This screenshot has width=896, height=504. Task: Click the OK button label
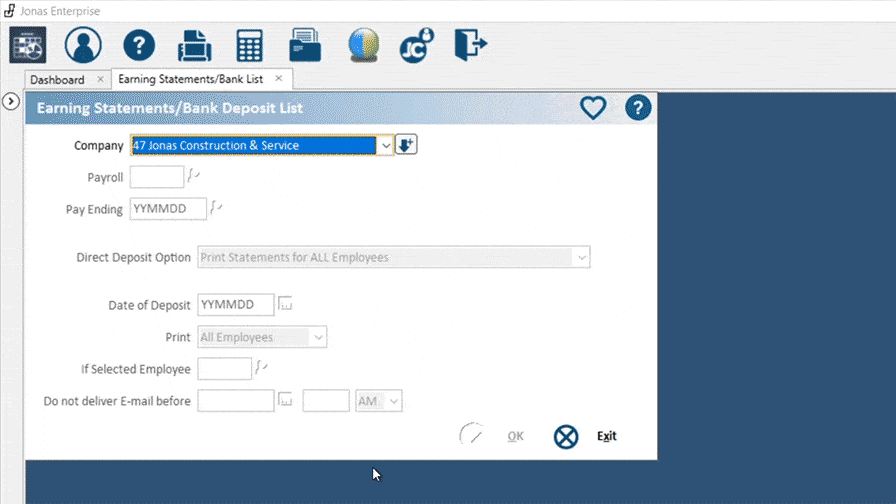click(x=515, y=436)
